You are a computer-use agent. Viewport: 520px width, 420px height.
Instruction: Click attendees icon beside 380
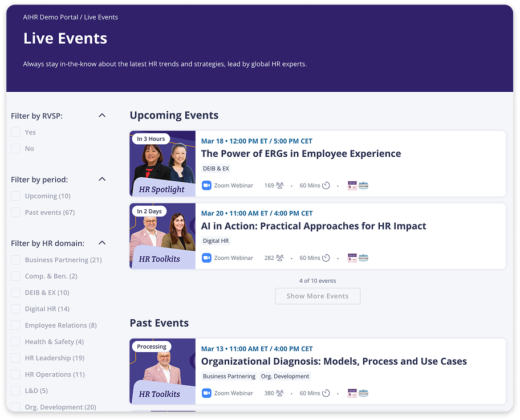279,393
